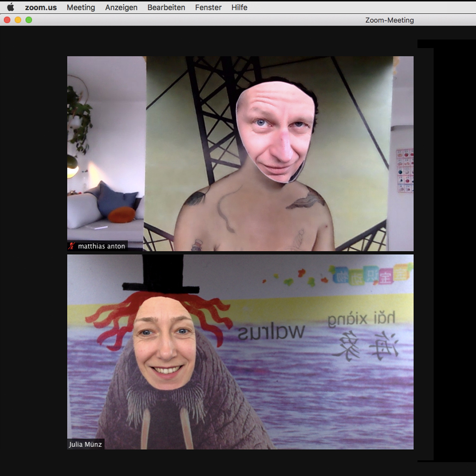The width and height of the screenshot is (476, 476).
Task: Click the Zoom-Meeting window title text
Action: coord(389,20)
